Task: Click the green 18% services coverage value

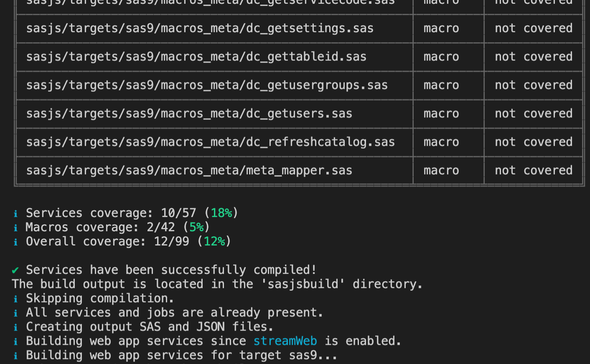Action: click(x=221, y=213)
